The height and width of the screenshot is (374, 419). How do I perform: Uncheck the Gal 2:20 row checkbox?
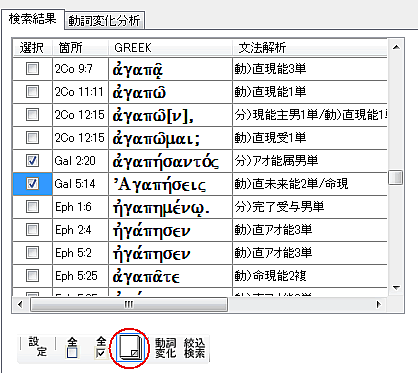click(32, 161)
